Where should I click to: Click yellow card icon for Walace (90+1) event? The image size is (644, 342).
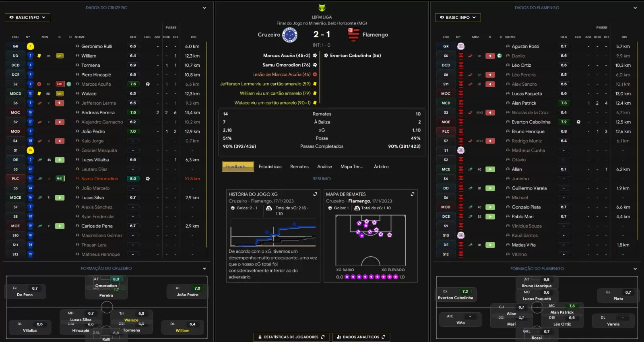coord(315,103)
